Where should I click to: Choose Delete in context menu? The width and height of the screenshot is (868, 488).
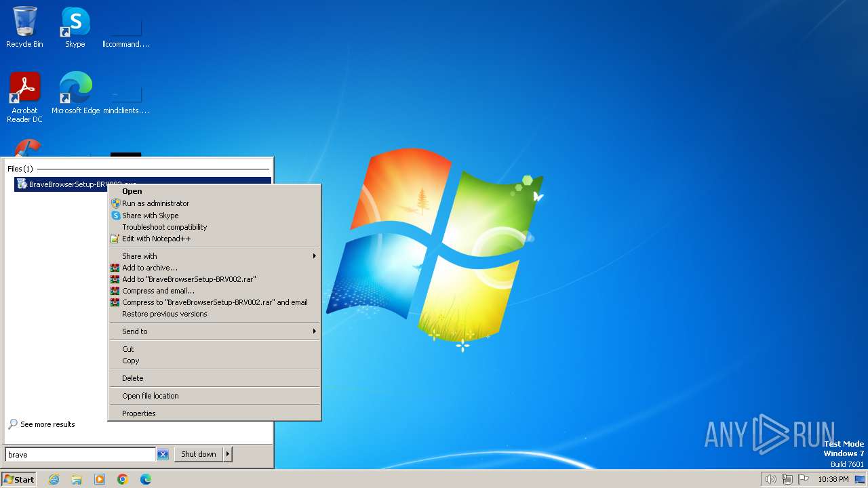214,378
